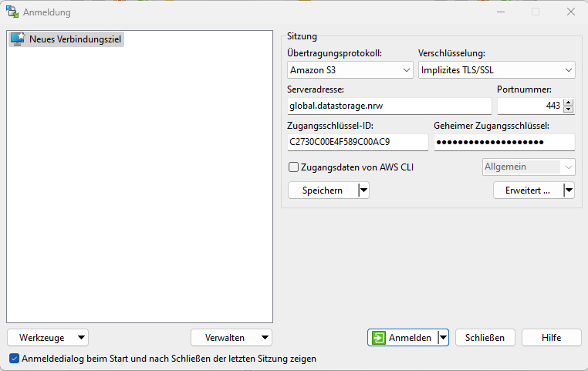The height and width of the screenshot is (371, 588).
Task: Expand the Erweitert dropdown arrow
Action: [569, 191]
